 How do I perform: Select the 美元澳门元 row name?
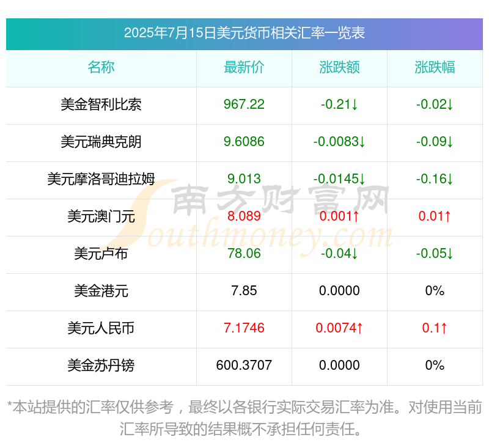pos(101,216)
